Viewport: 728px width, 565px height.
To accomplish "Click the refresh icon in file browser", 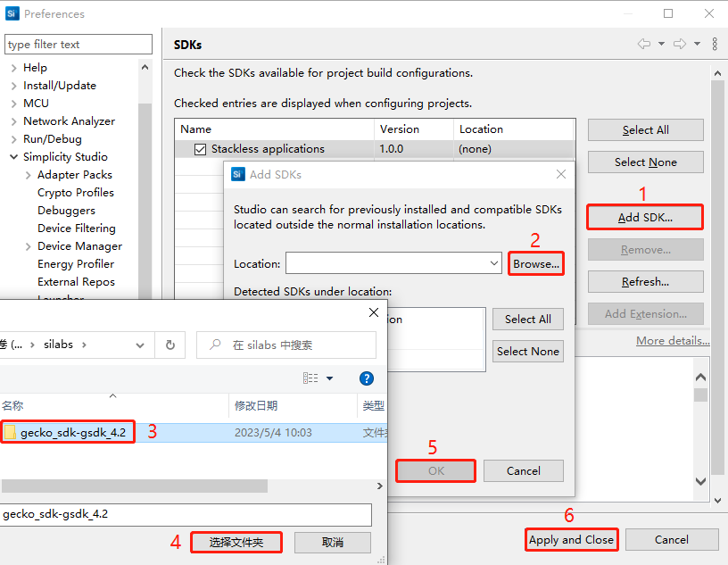I will click(x=169, y=345).
